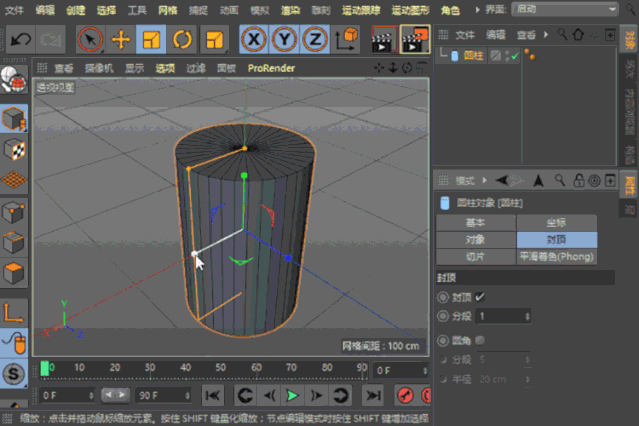
Task: Enable the 圆角 checkbox
Action: click(480, 340)
